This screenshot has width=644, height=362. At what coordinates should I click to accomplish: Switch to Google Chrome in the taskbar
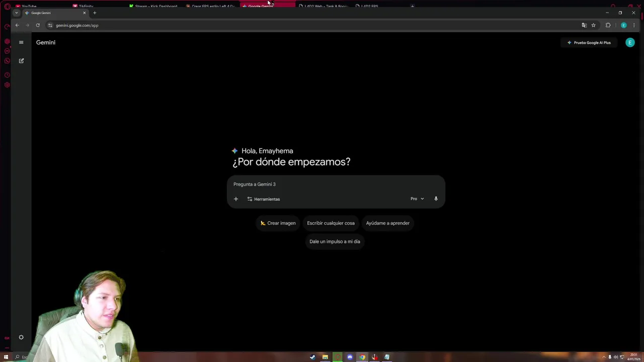[362, 357]
